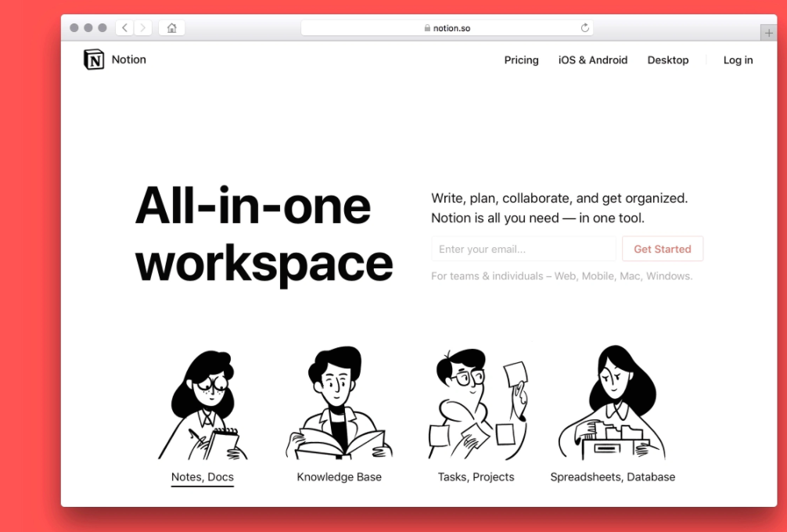The image size is (787, 532).
Task: Click the Notion cube logo icon
Action: pos(94,59)
